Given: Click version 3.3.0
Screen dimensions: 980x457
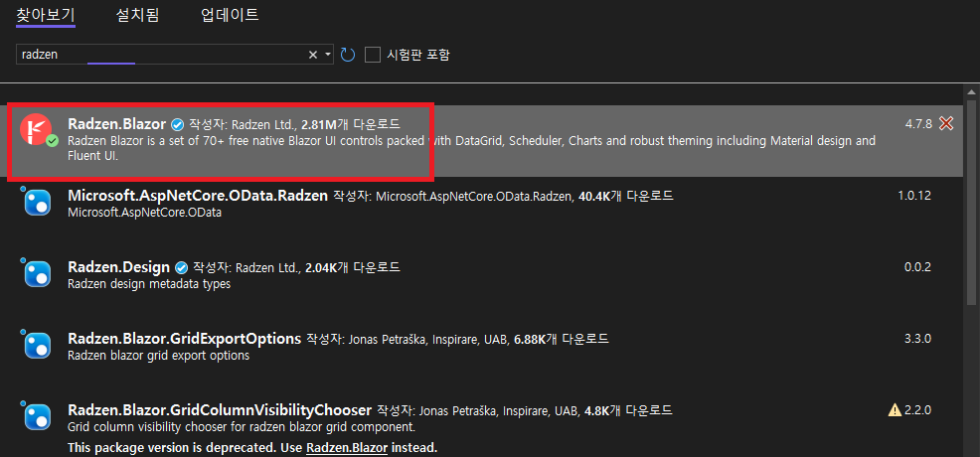Looking at the screenshot, I should click(917, 339).
